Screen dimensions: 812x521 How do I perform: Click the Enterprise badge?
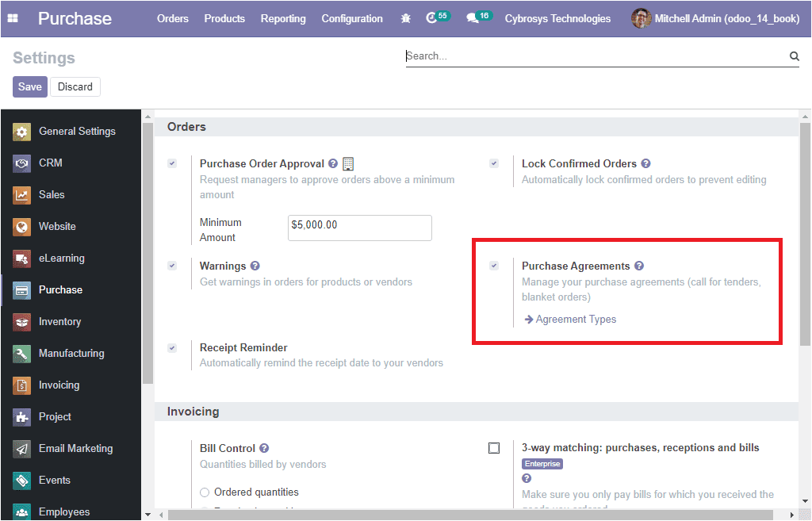coord(542,464)
